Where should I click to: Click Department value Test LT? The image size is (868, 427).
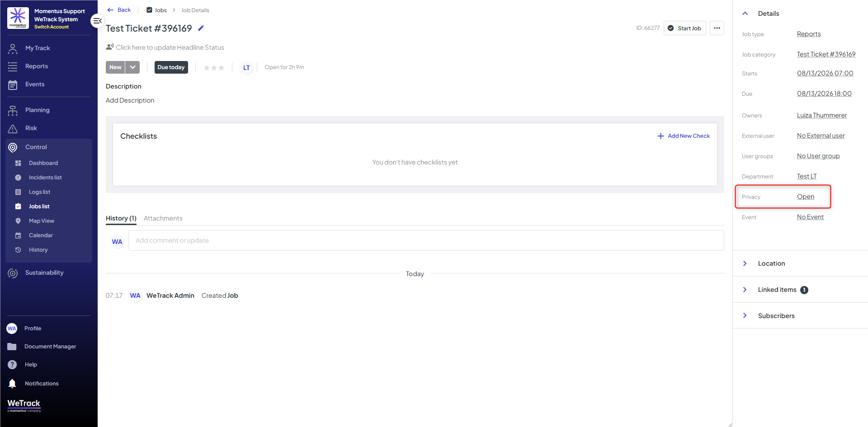tap(807, 176)
